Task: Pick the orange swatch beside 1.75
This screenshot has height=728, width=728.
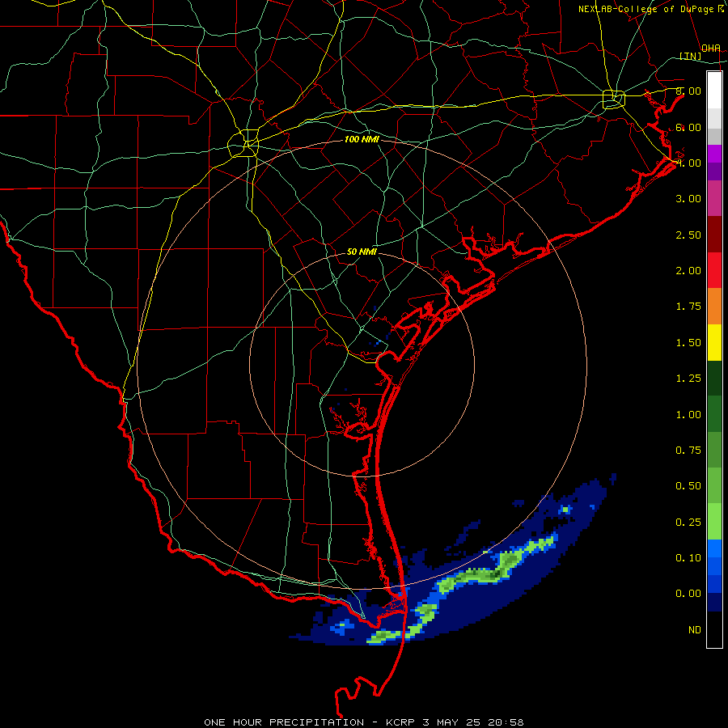Action: [714, 307]
